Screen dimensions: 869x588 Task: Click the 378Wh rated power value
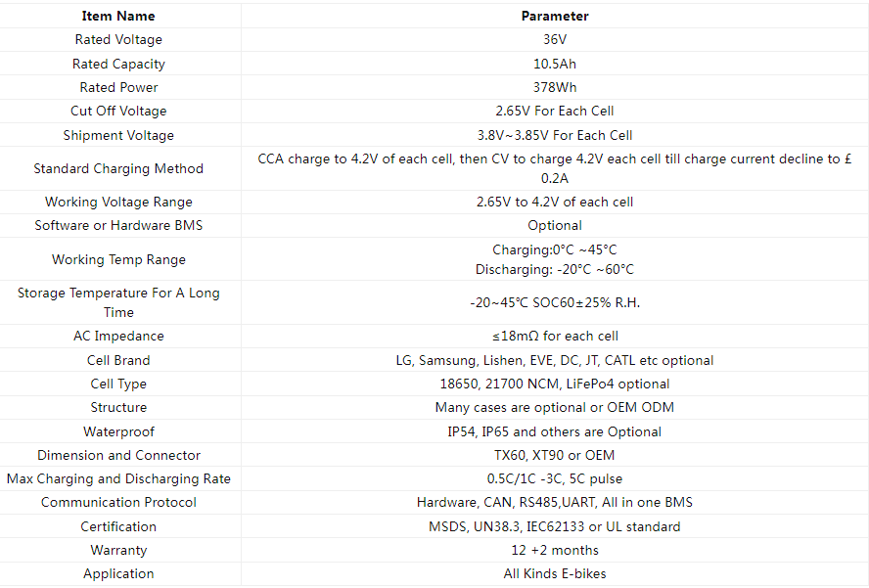[x=555, y=87]
